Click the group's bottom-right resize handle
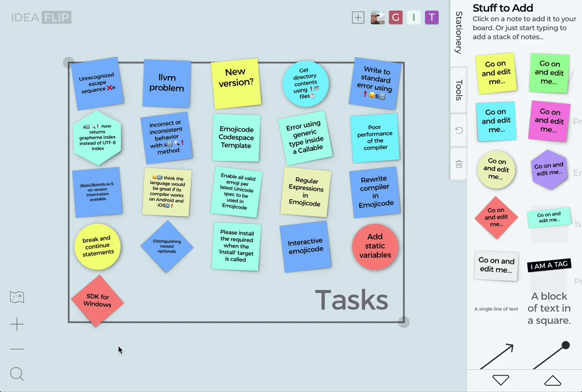 (404, 322)
